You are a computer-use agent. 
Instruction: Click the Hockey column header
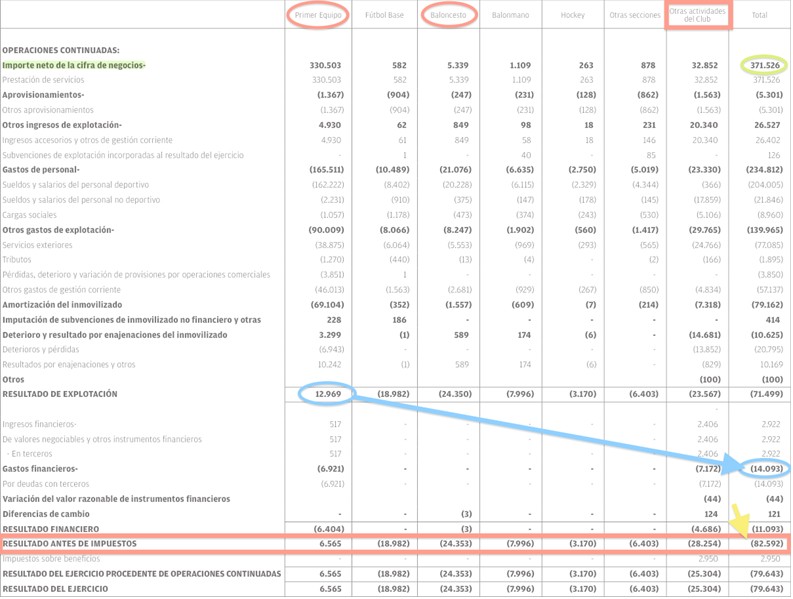573,16
